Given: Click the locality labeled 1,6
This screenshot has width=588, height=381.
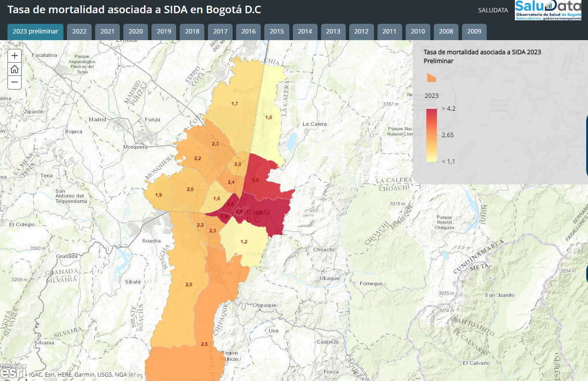Looking at the screenshot, I should (x=216, y=198).
